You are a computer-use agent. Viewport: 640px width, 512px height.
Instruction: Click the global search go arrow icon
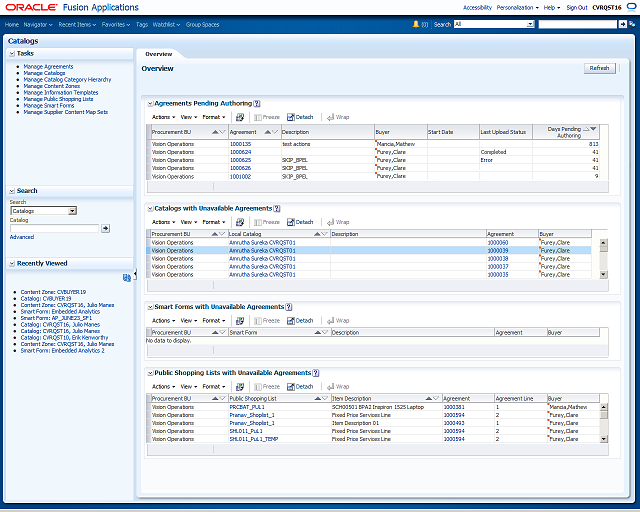pos(622,24)
